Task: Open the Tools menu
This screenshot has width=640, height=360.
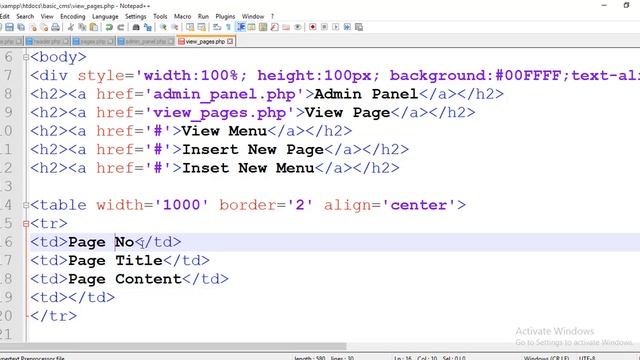Action: point(160,16)
